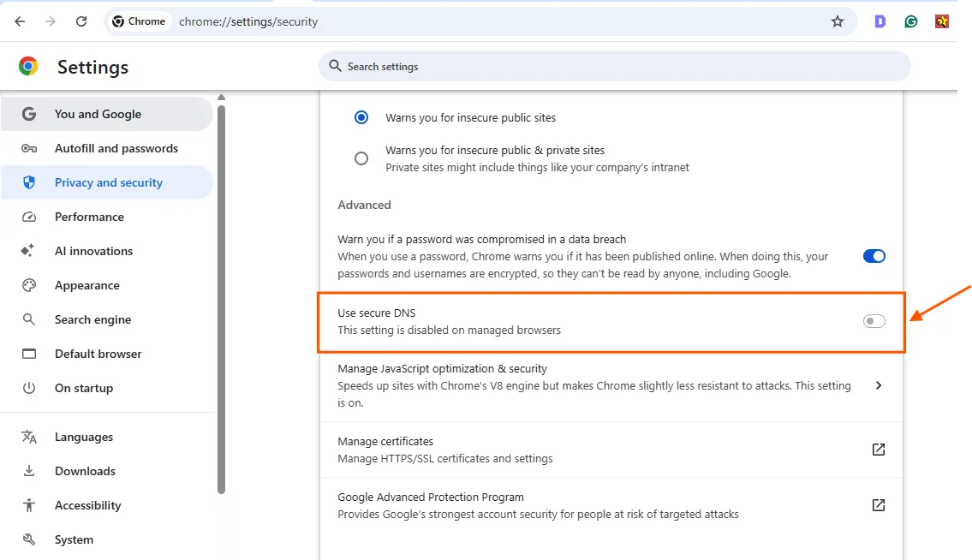Click the download arrow icon for Downloads
Image resolution: width=972 pixels, height=560 pixels.
(28, 471)
